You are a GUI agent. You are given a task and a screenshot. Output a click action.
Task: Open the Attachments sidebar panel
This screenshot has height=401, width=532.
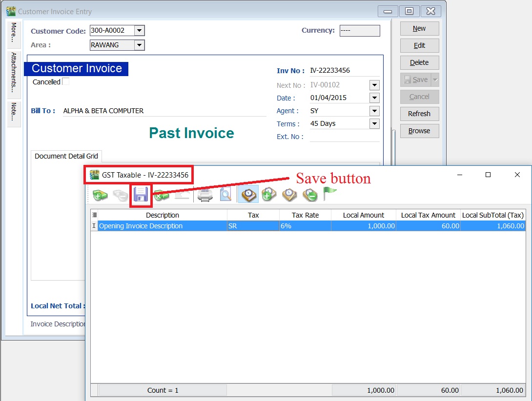point(13,73)
